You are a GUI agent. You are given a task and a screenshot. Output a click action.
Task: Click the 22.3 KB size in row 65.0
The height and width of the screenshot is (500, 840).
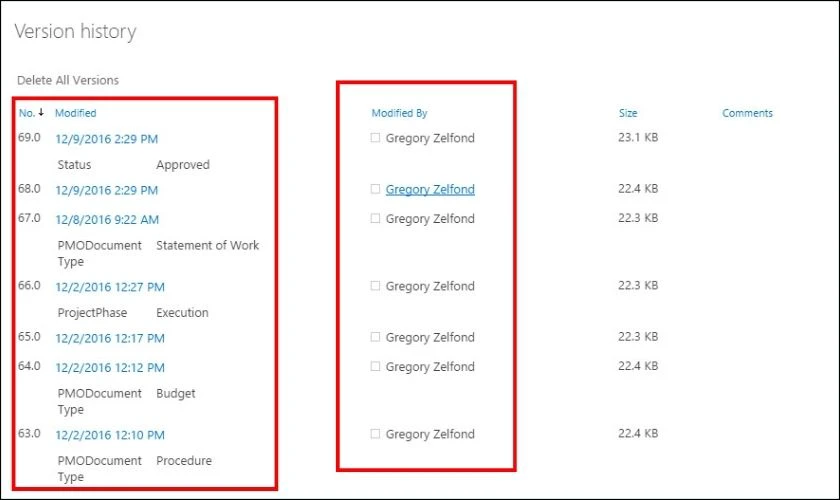coord(638,337)
